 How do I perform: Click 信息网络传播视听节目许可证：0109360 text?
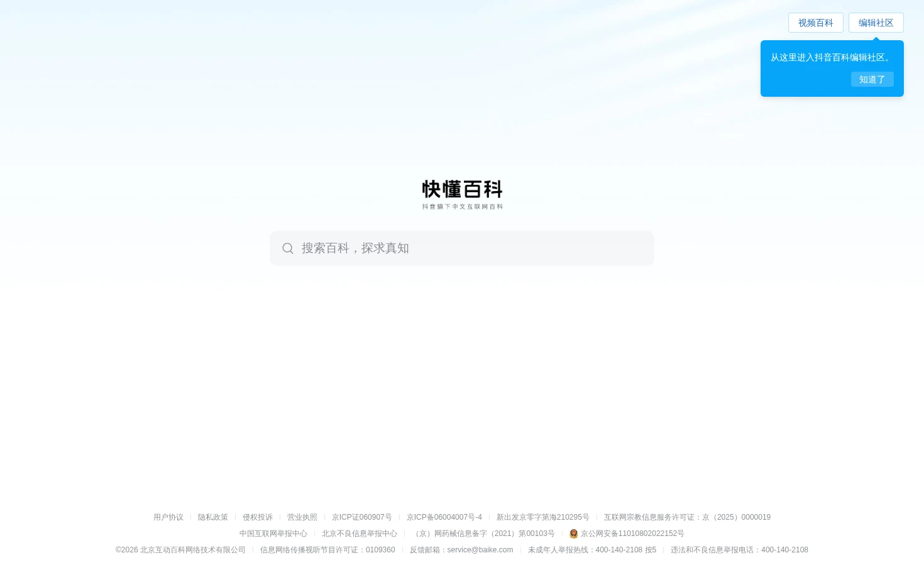pos(327,550)
